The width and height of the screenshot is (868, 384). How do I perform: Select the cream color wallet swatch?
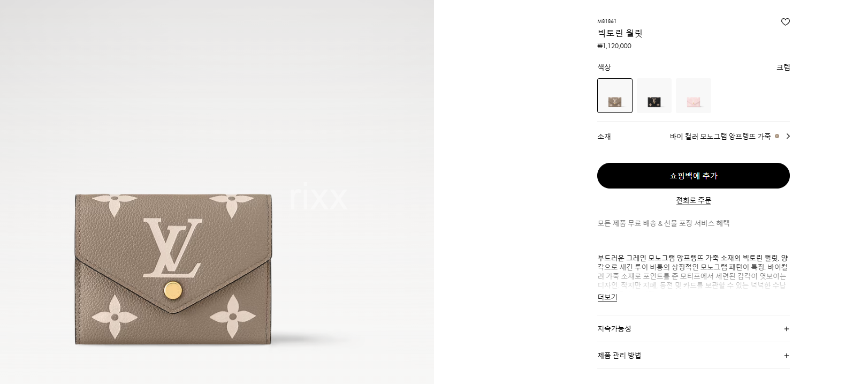click(x=615, y=96)
